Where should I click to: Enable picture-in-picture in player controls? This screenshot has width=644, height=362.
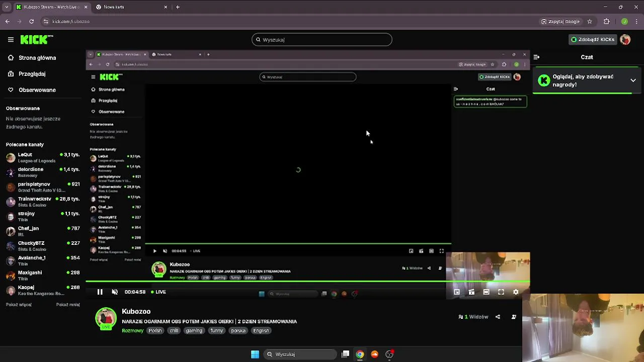457,292
